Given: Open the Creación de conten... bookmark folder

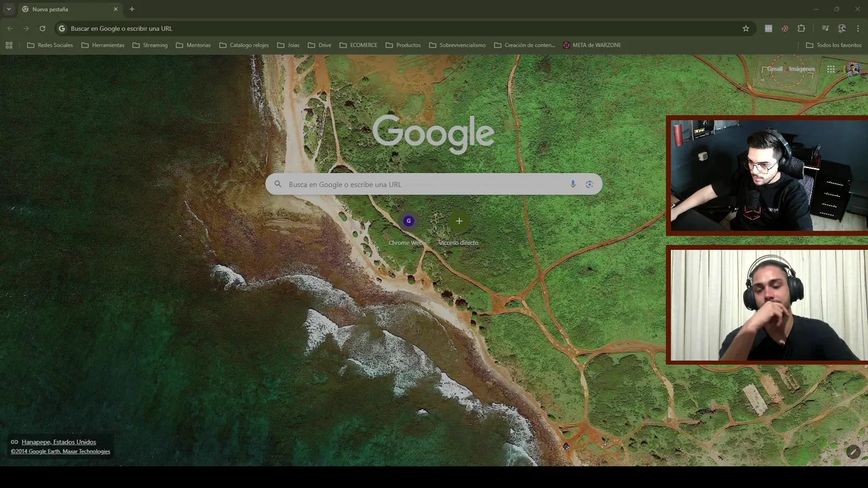Looking at the screenshot, I should pos(524,45).
